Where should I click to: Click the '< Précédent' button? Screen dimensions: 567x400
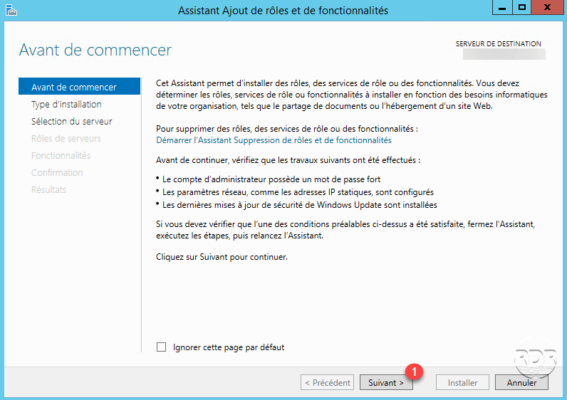pos(327,382)
